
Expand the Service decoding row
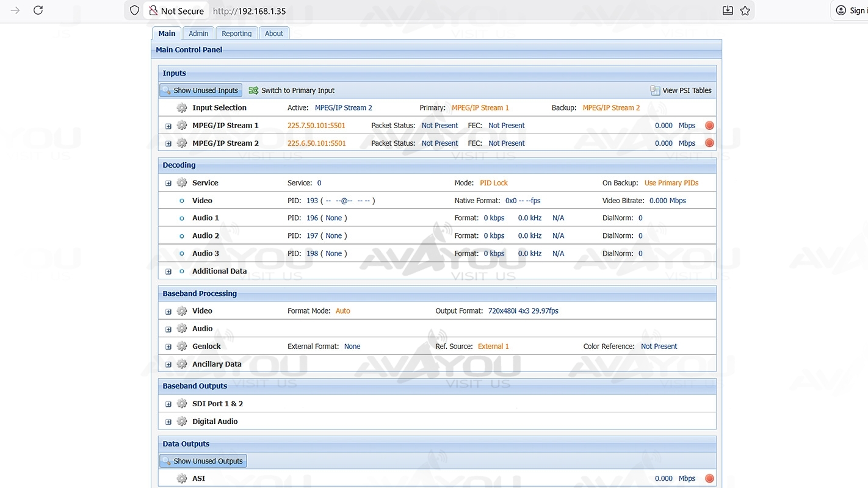coord(168,183)
